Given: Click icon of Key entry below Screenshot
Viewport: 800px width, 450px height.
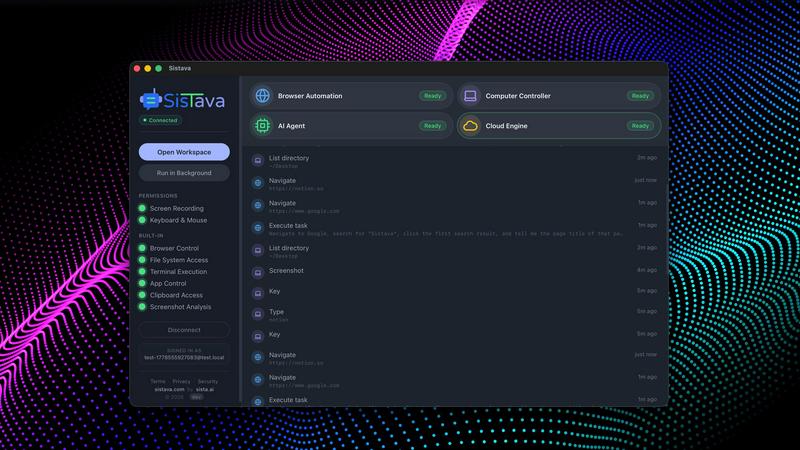Looking at the screenshot, I should click(258, 293).
